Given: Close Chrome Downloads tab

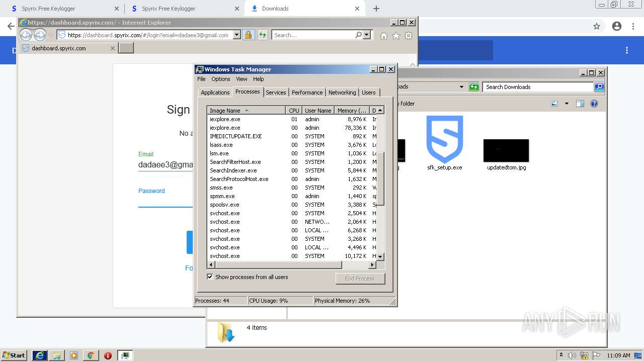Looking at the screenshot, I should (x=357, y=9).
